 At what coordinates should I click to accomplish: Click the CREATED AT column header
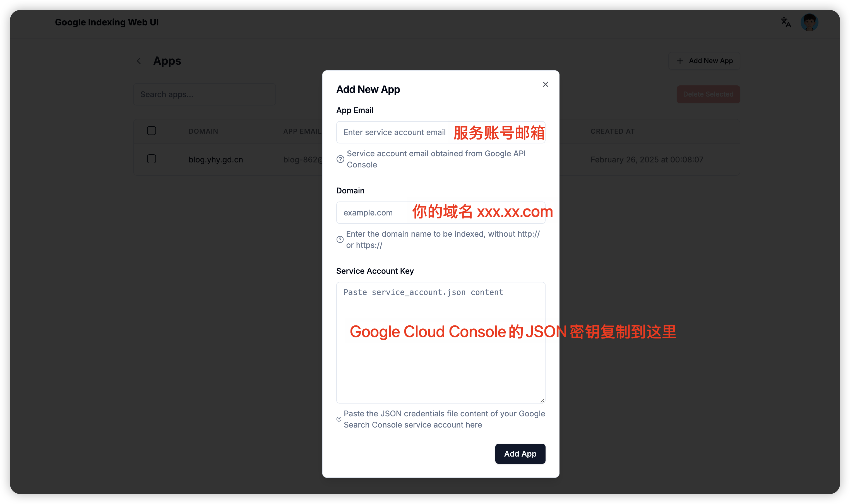pyautogui.click(x=613, y=131)
